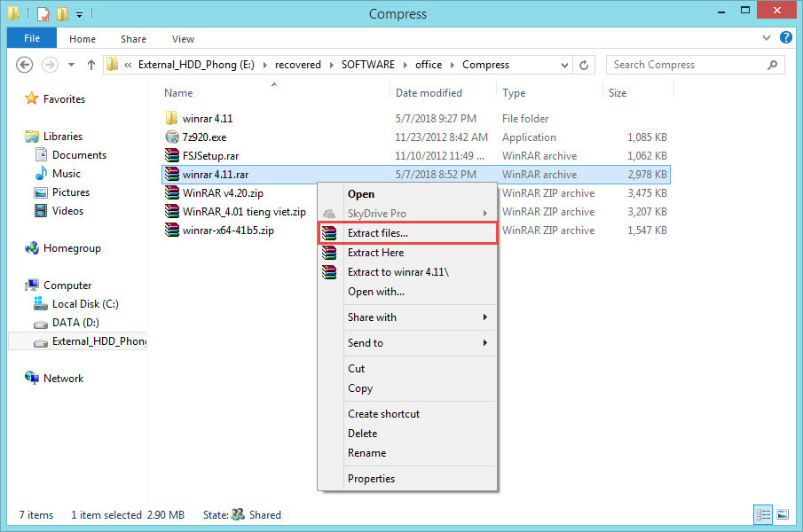Click the Back navigation arrow
Viewport: 803px width, 532px height.
tap(25, 65)
